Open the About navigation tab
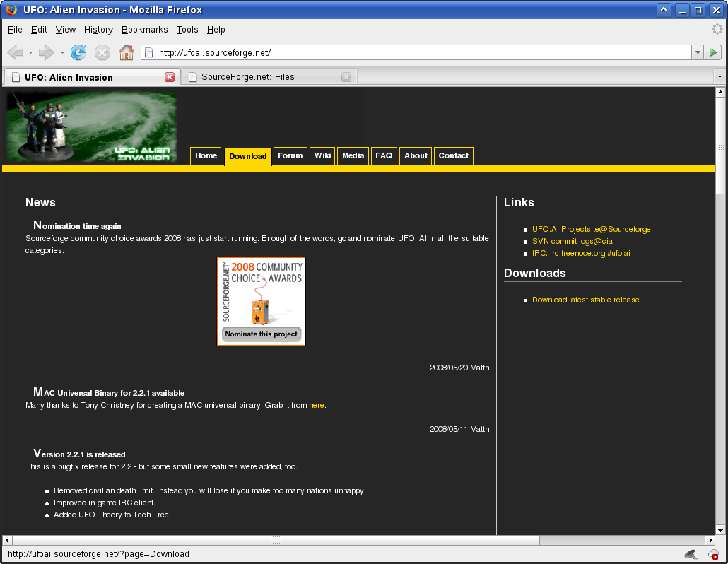 416,156
